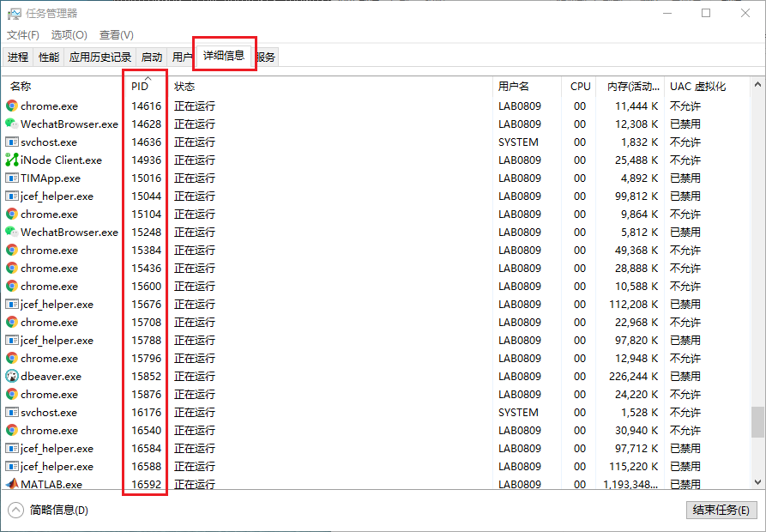Click svchost icon in PID 16176 row
This screenshot has height=532, width=766.
12,413
